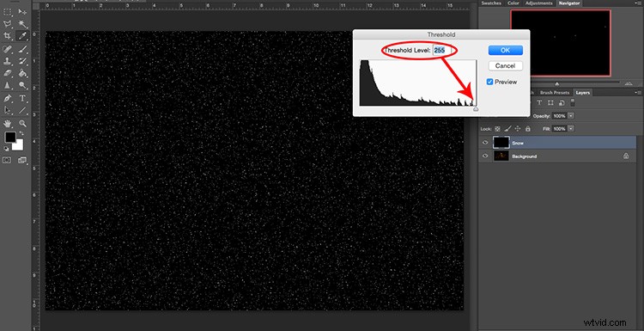
Task: Click the background color swatch
Action: tap(19, 145)
